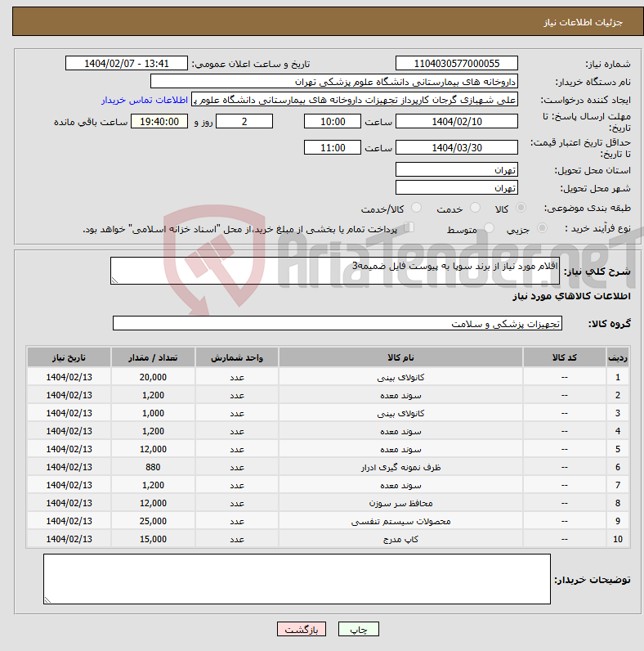Screen dimensions: 644x651
Task: Click the delivery city field تهران
Action: click(457, 187)
